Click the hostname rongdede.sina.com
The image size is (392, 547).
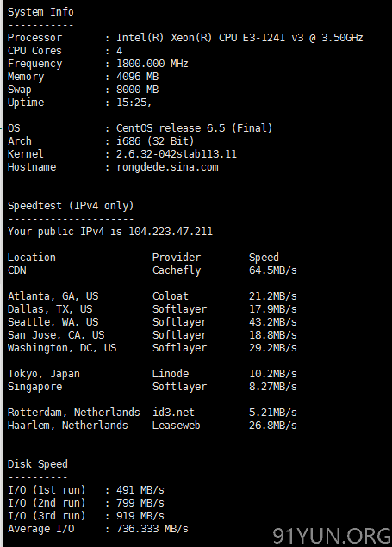[x=167, y=167]
